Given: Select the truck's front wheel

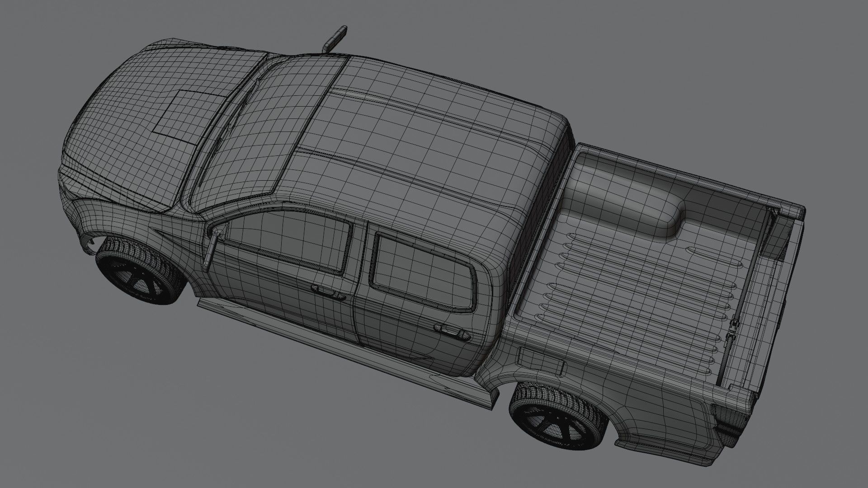Looking at the screenshot, I should (x=141, y=270).
